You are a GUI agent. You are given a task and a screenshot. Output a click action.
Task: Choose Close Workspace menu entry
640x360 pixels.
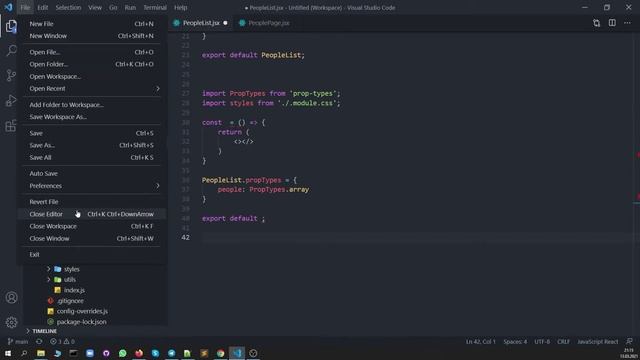(91, 226)
